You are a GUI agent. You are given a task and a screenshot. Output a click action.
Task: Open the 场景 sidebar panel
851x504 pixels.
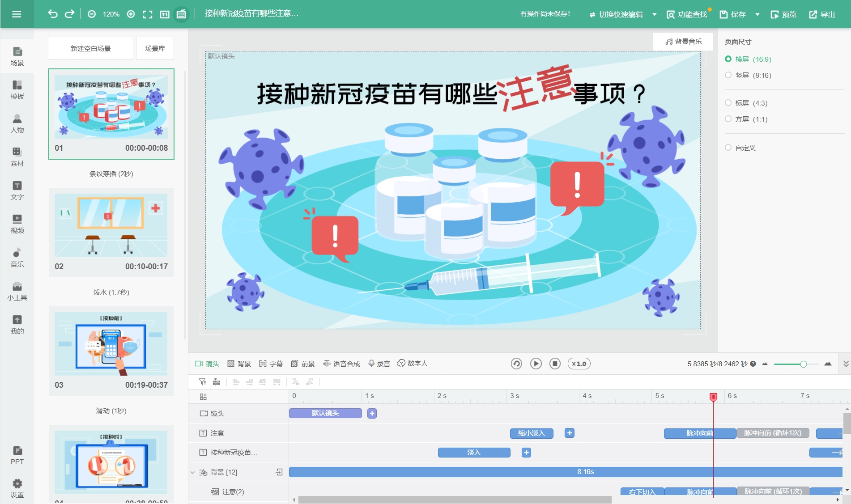[x=17, y=56]
